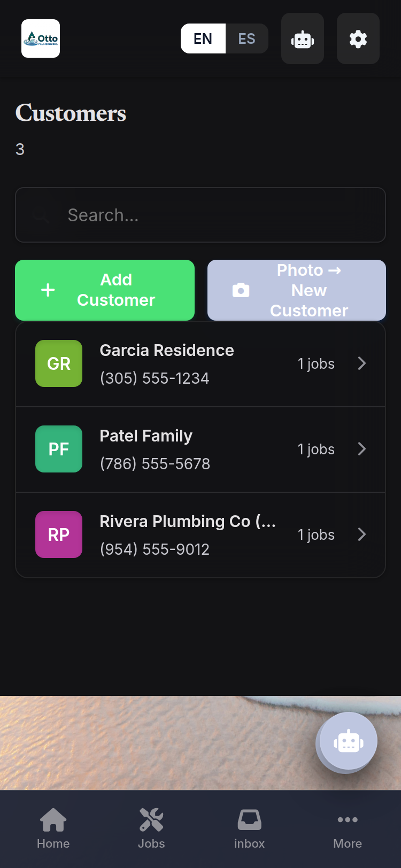Go to the Home tab
The height and width of the screenshot is (868, 401).
coord(53,828)
